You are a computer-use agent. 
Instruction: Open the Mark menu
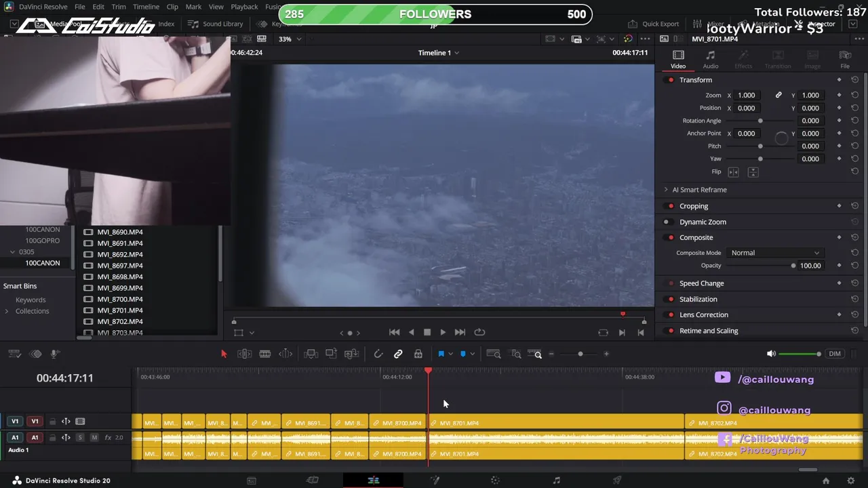[x=193, y=7]
